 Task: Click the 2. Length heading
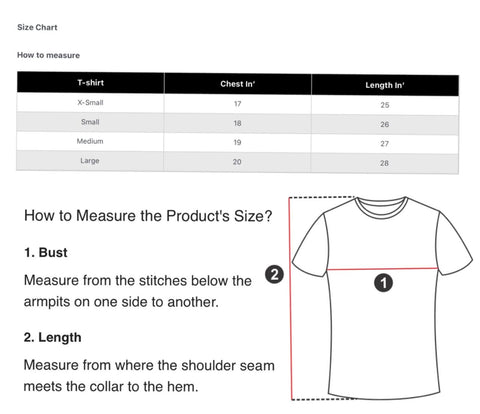pyautogui.click(x=52, y=337)
